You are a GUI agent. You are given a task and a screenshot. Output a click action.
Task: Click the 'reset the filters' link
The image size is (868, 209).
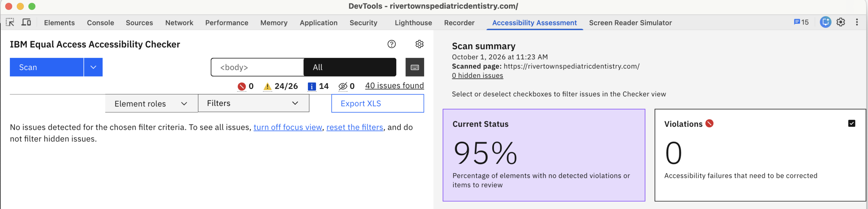click(355, 127)
